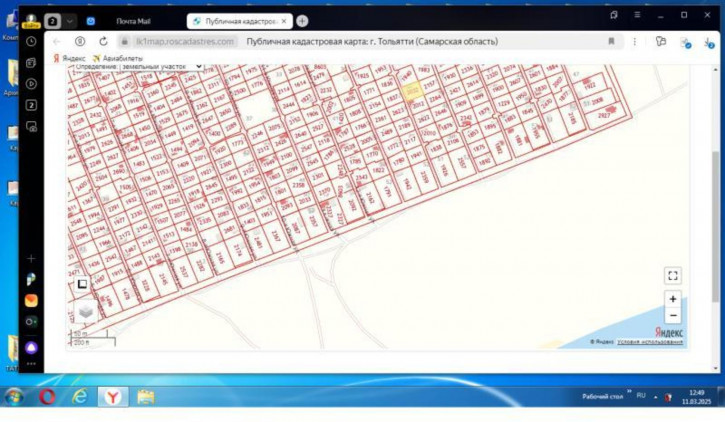Bookmark this page in address bar
The width and height of the screenshot is (725, 422).
611,42
